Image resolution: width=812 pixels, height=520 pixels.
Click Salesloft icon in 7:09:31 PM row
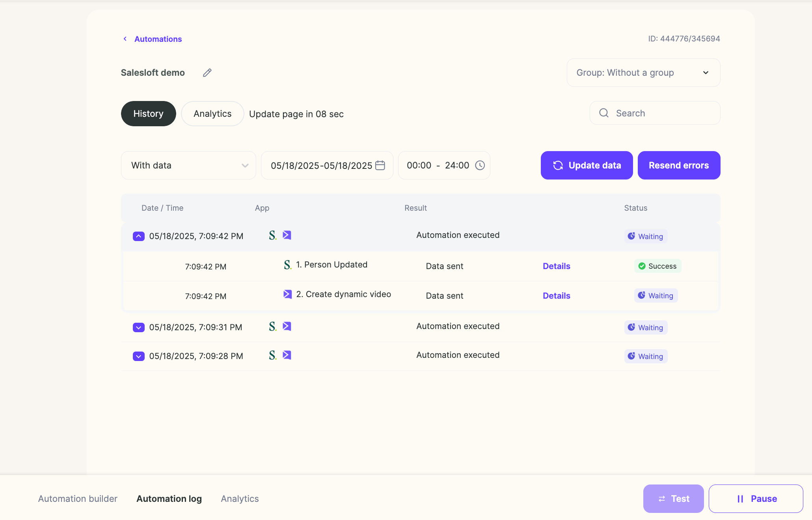[x=273, y=326]
